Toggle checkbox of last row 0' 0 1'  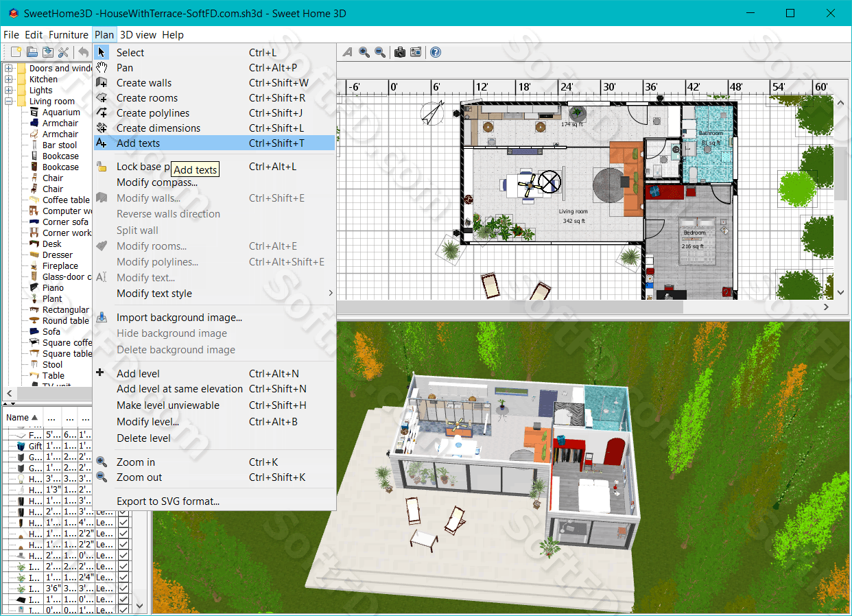coord(123,610)
